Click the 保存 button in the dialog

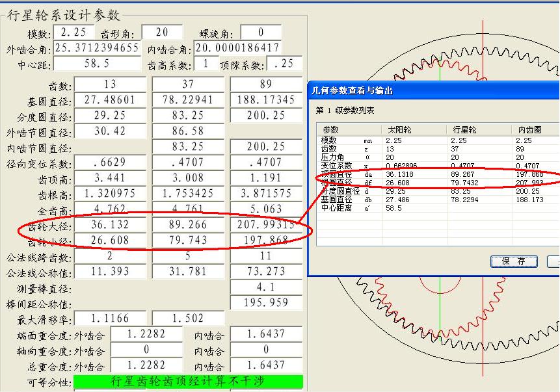(514, 261)
